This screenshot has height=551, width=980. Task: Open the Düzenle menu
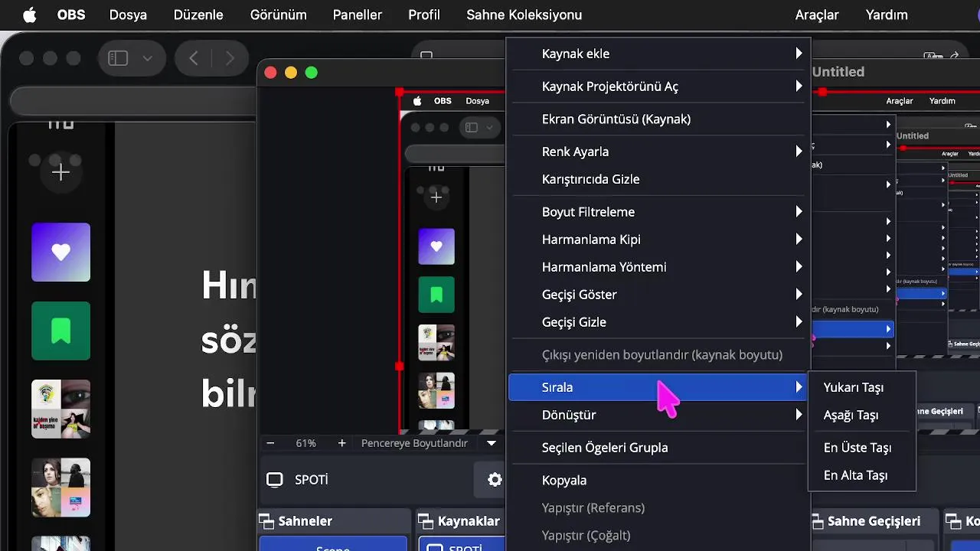click(x=198, y=15)
